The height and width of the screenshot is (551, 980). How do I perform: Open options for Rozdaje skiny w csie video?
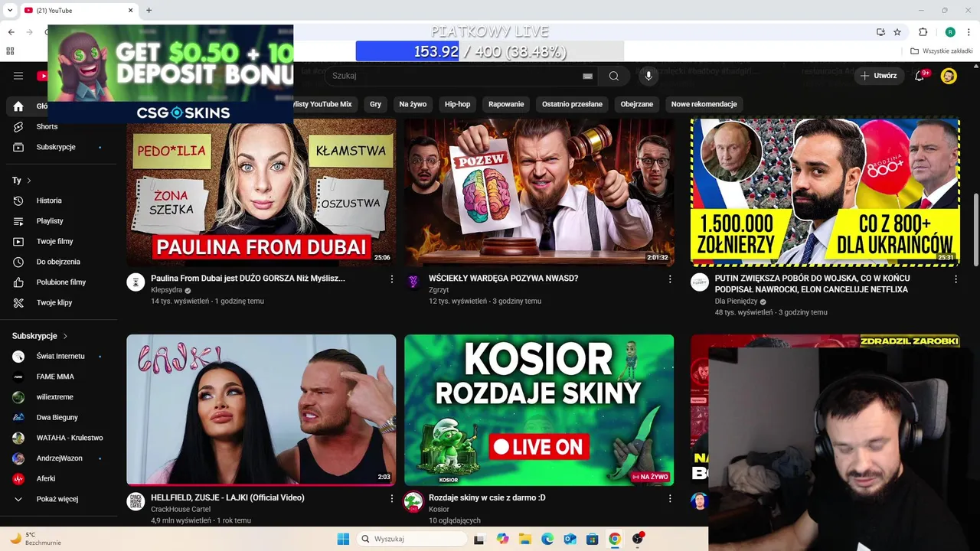click(670, 498)
